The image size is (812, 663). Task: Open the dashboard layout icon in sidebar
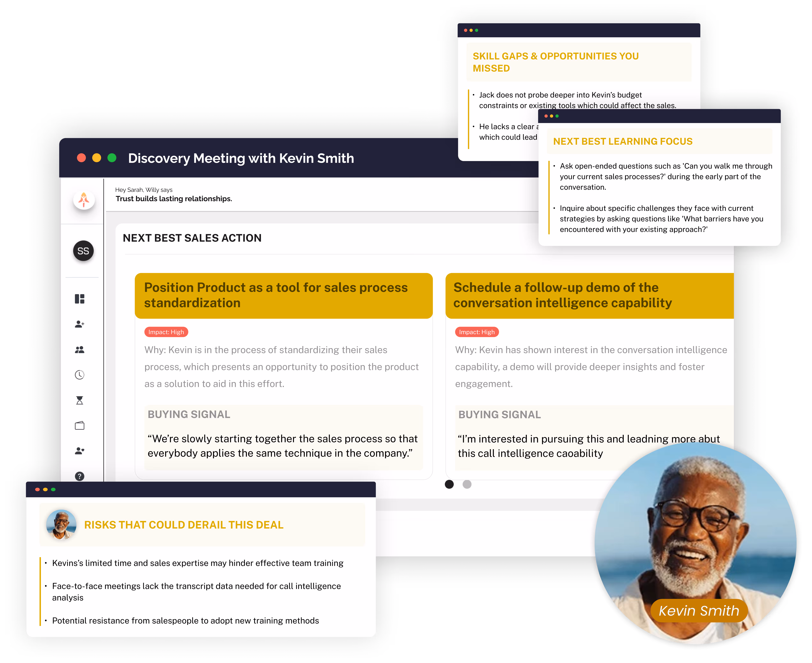[79, 299]
